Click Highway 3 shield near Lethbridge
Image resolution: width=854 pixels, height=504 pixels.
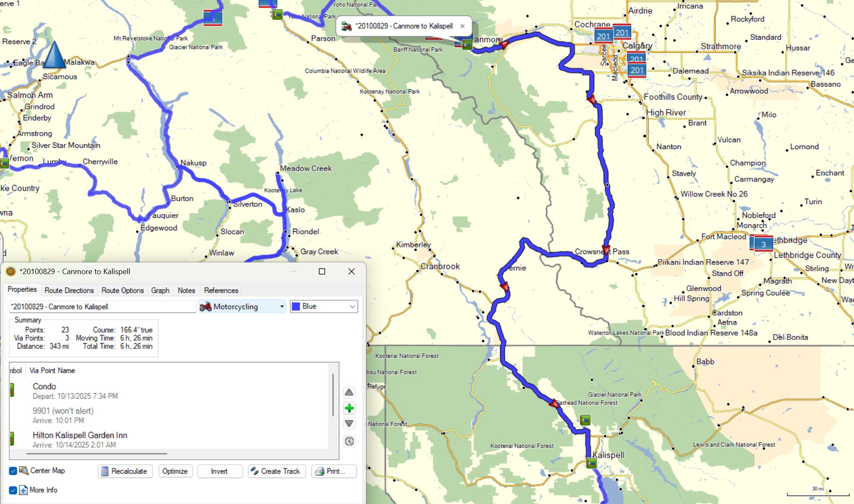[x=763, y=244]
